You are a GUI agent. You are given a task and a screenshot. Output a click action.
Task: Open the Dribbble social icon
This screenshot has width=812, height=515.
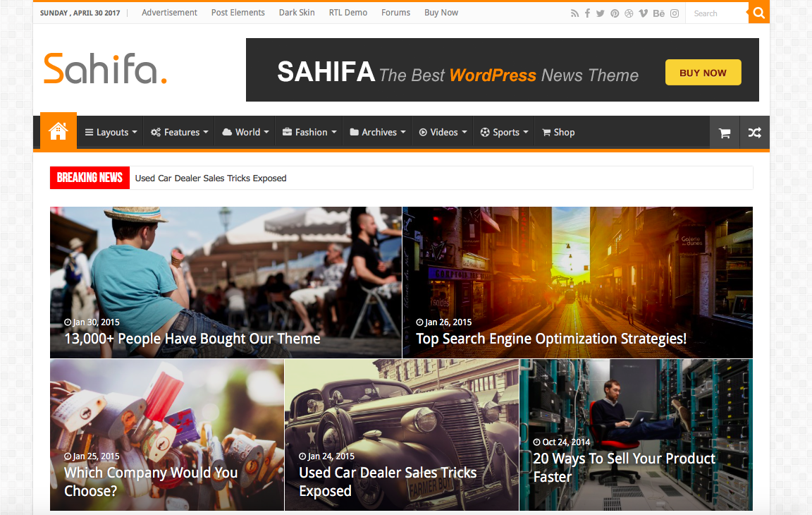629,13
